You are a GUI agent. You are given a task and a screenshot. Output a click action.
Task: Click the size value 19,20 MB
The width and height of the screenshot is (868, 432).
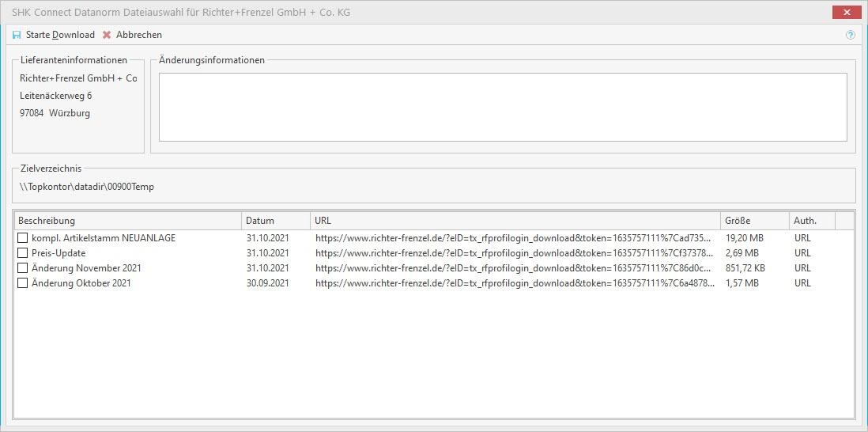tap(745, 238)
